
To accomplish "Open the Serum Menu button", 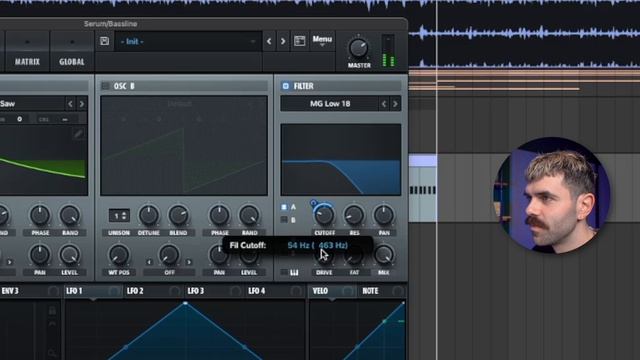I will click(x=322, y=40).
